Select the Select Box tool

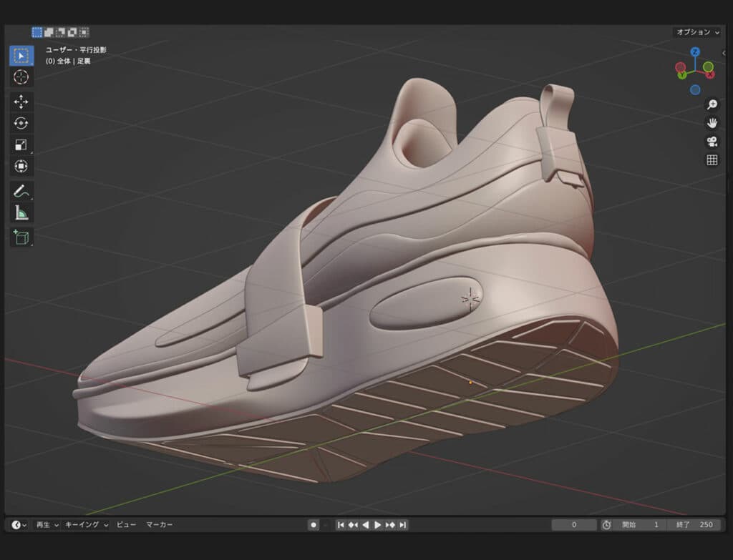21,56
